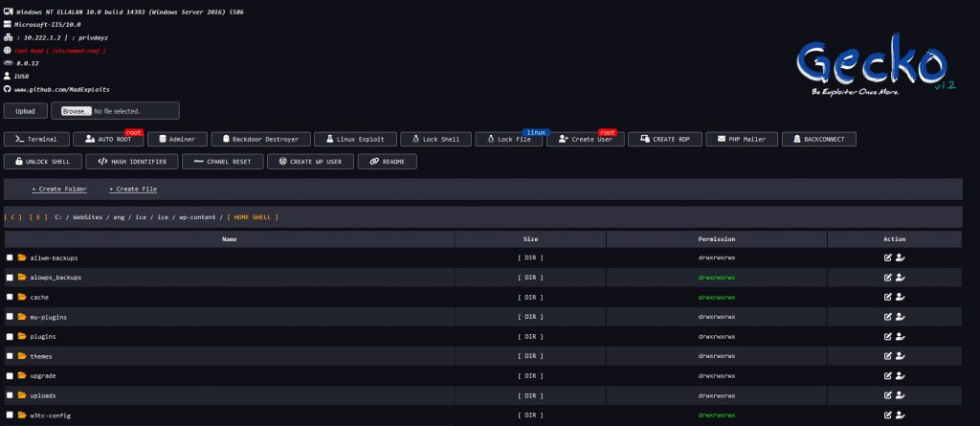Switch to the [ C ] drive
Viewport: 980px width, 426px height.
(x=13, y=217)
